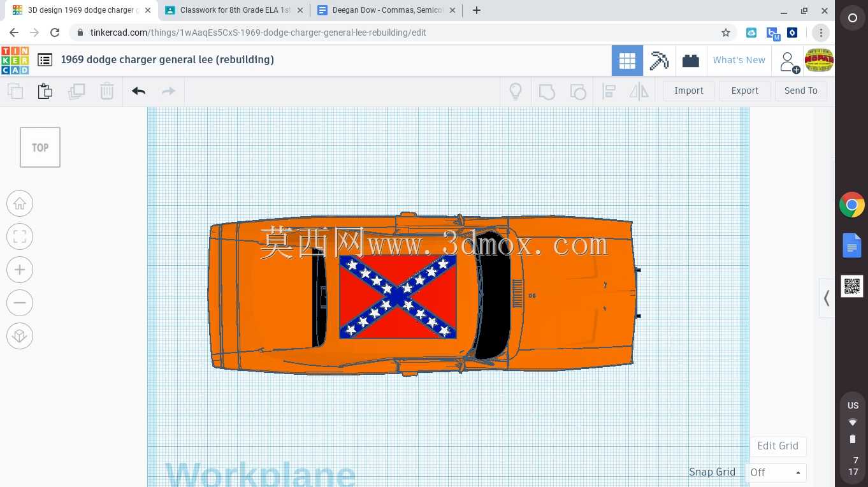The image size is (868, 487).
Task: Click the launcher circle button
Action: pos(852,18)
